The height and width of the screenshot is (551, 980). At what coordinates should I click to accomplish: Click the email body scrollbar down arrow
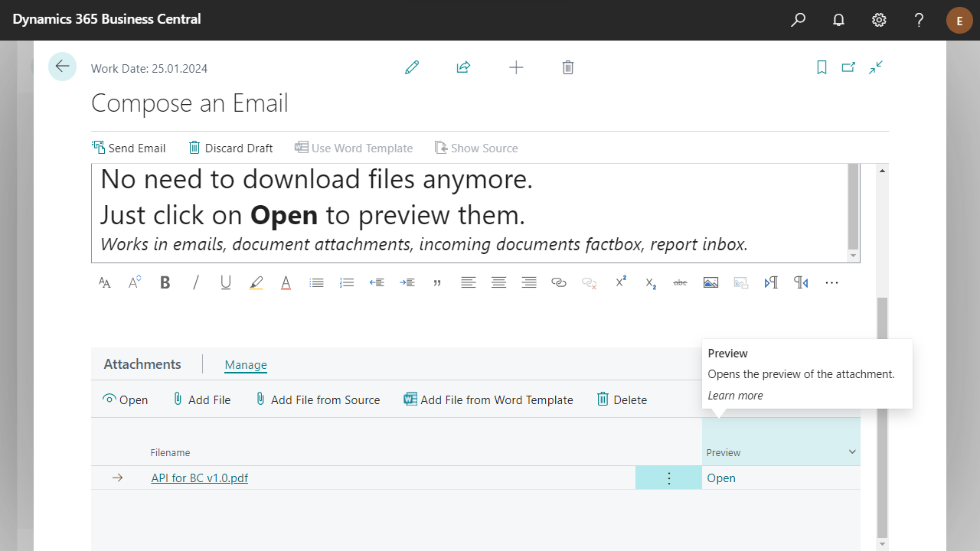[853, 255]
